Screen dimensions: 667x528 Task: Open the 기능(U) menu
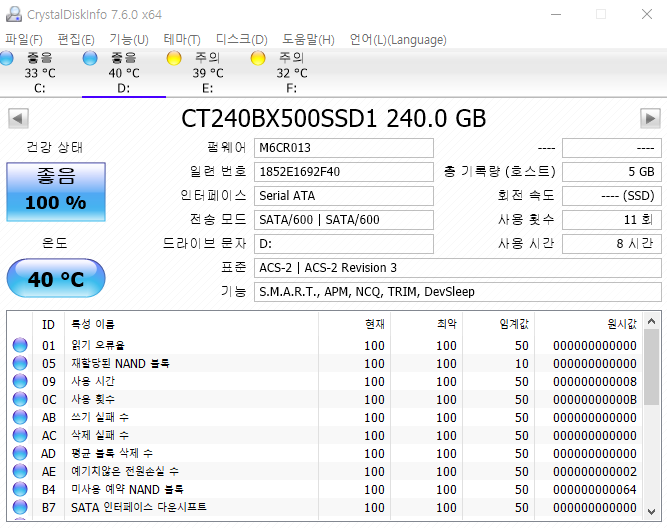tap(129, 40)
